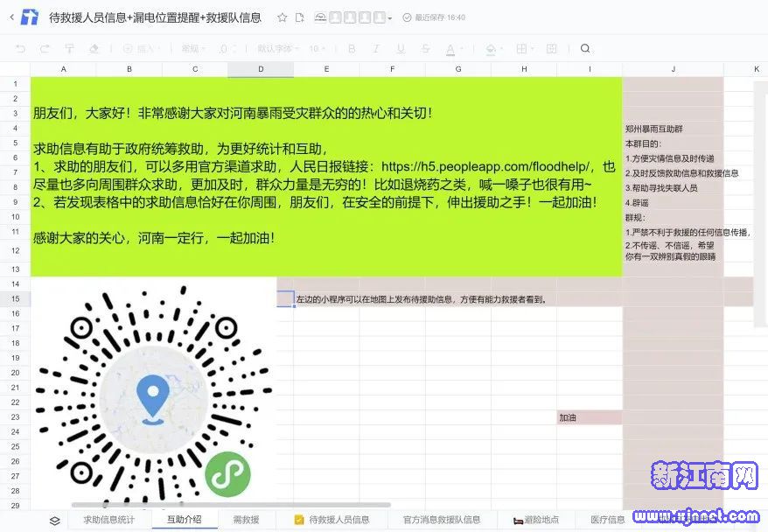Viewport: 768px width, 532px height.
Task: Click the clear format eraser icon
Action: 91,49
